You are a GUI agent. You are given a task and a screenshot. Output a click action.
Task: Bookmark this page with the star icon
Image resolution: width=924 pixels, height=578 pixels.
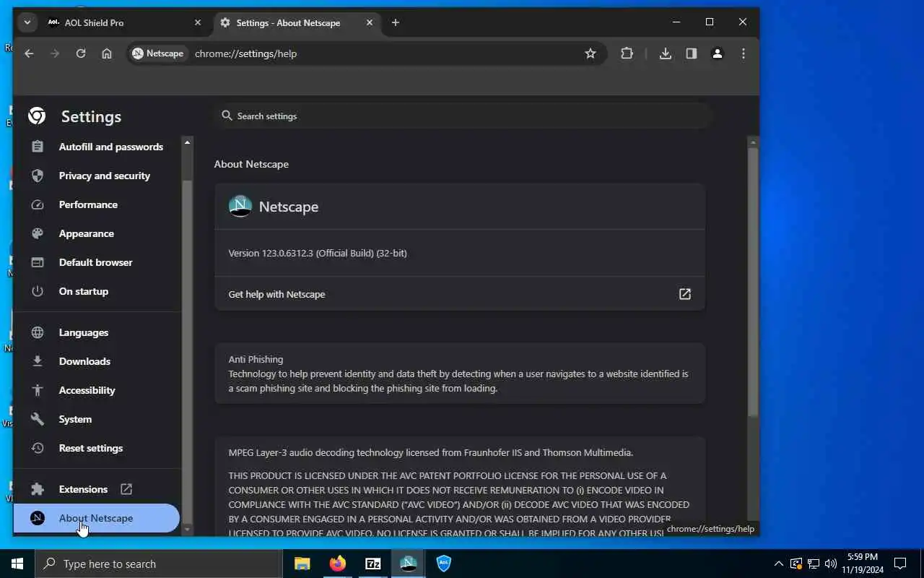point(590,53)
